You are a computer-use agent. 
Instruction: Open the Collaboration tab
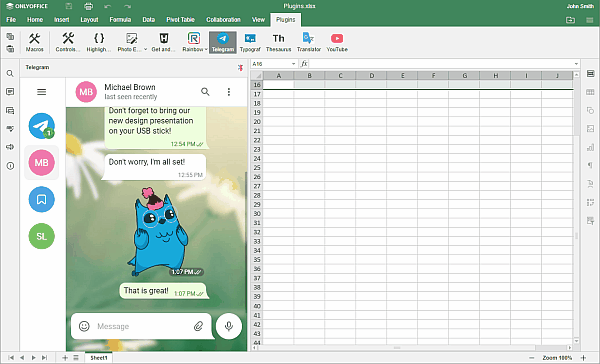pyautogui.click(x=223, y=20)
